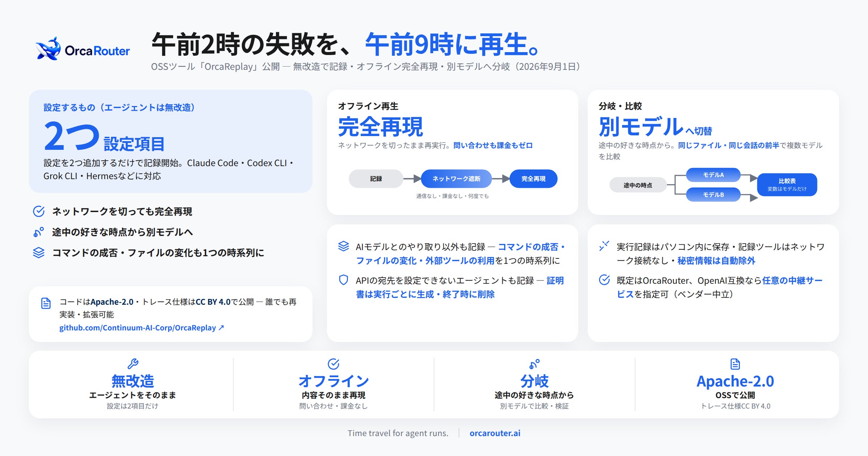Click the OrcaRouter whale logo
Screen dimensions: 868x456
tap(48, 48)
